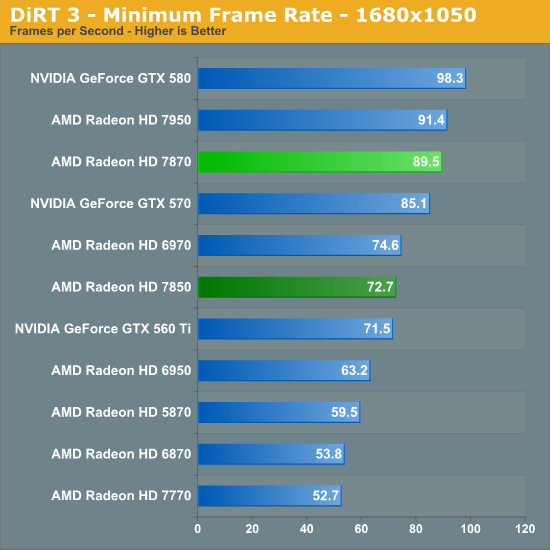Click the 91.4 value on HD 7950 bar
The height and width of the screenshot is (550, 550).
pyautogui.click(x=431, y=120)
